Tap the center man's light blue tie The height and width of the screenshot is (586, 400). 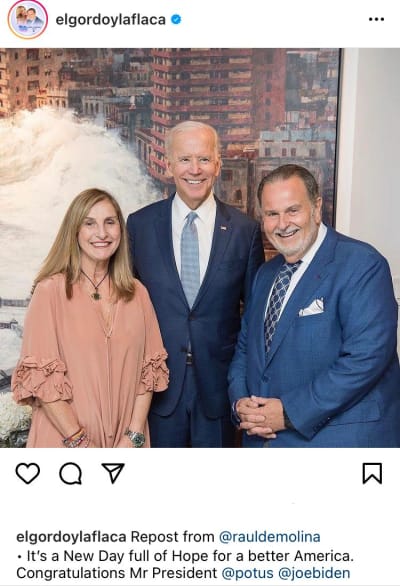click(191, 258)
